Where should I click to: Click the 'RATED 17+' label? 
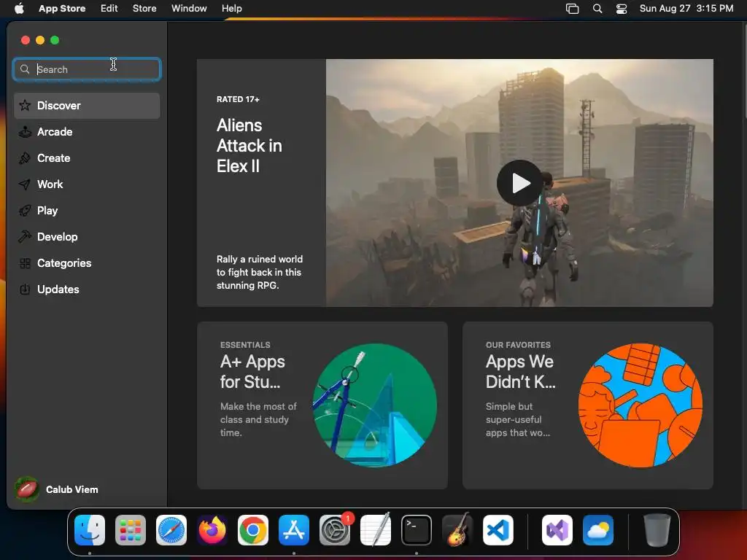(238, 99)
